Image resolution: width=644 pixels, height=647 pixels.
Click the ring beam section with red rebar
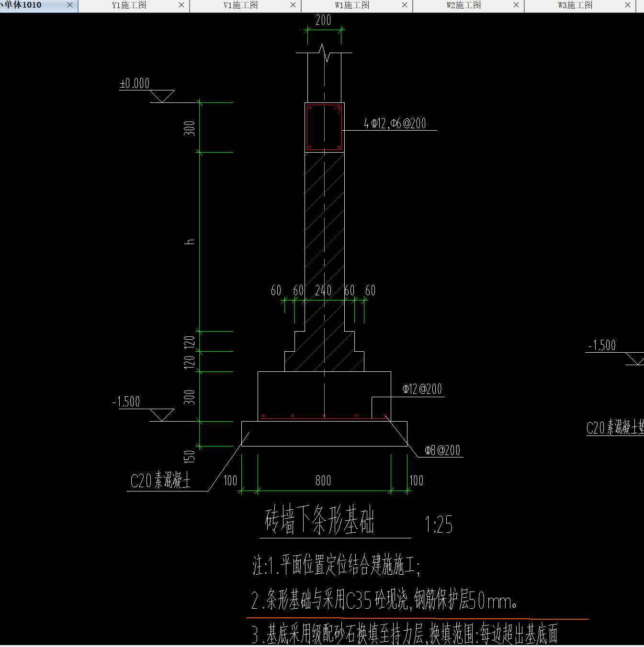click(325, 128)
